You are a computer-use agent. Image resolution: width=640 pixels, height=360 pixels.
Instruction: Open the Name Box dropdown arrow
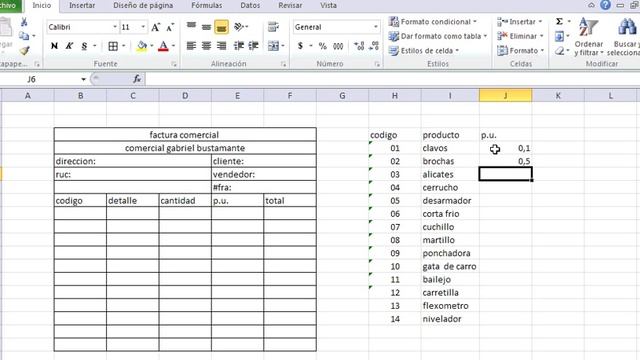(83, 79)
